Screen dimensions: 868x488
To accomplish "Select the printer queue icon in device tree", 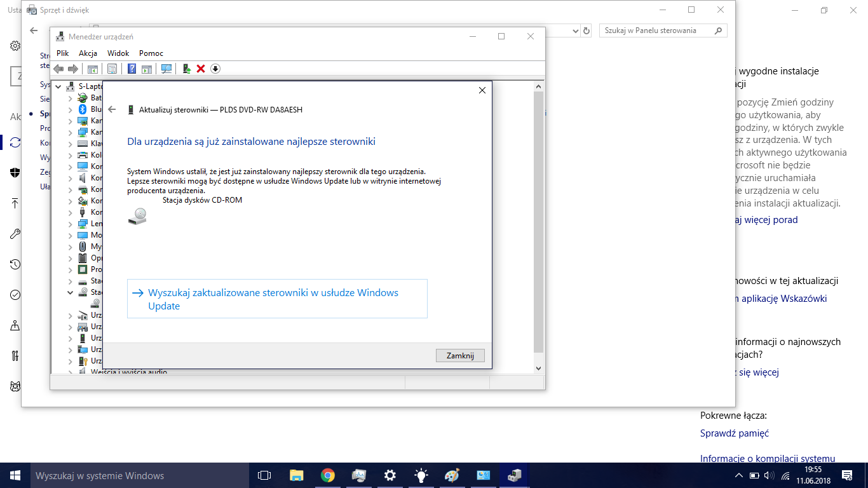I will [x=83, y=155].
